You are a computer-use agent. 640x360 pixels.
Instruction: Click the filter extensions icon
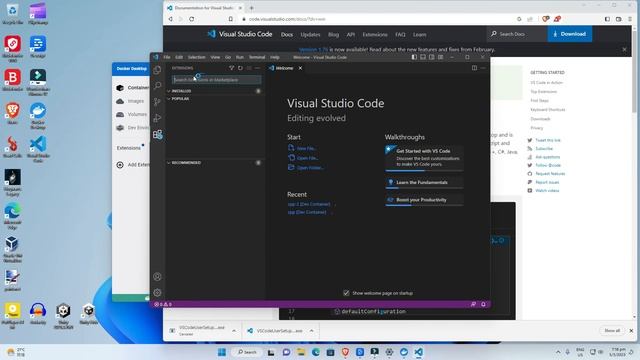click(231, 68)
